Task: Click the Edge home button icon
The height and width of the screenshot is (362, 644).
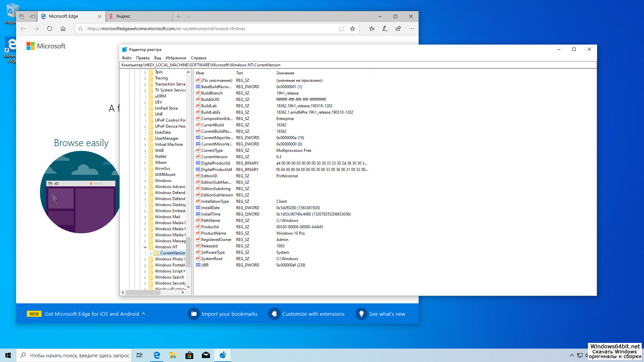Action: click(x=63, y=29)
